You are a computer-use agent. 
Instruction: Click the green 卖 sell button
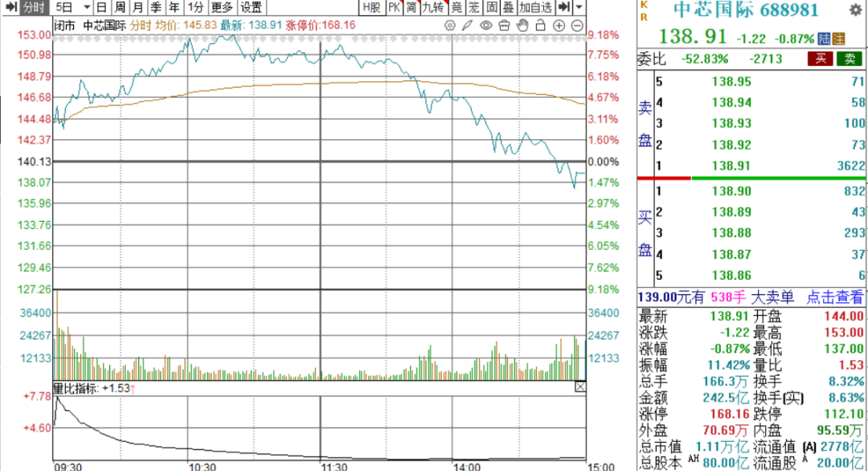coord(848,58)
